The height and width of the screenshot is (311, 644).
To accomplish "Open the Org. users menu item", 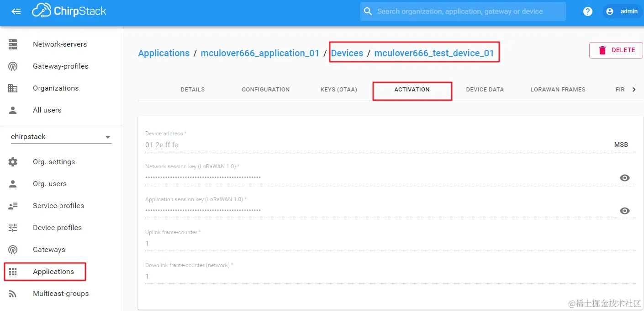I will click(61, 184).
